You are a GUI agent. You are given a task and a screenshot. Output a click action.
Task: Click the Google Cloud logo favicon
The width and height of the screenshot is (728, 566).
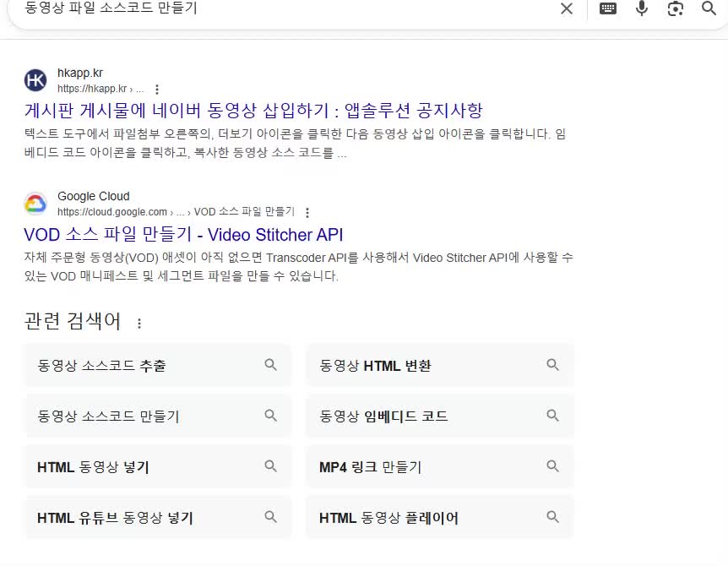35,204
